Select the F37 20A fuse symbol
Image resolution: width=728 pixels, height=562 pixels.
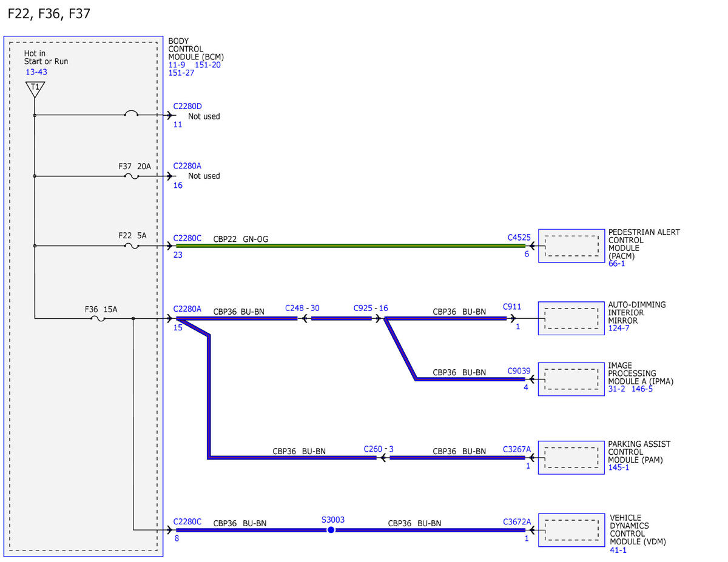coord(132,176)
